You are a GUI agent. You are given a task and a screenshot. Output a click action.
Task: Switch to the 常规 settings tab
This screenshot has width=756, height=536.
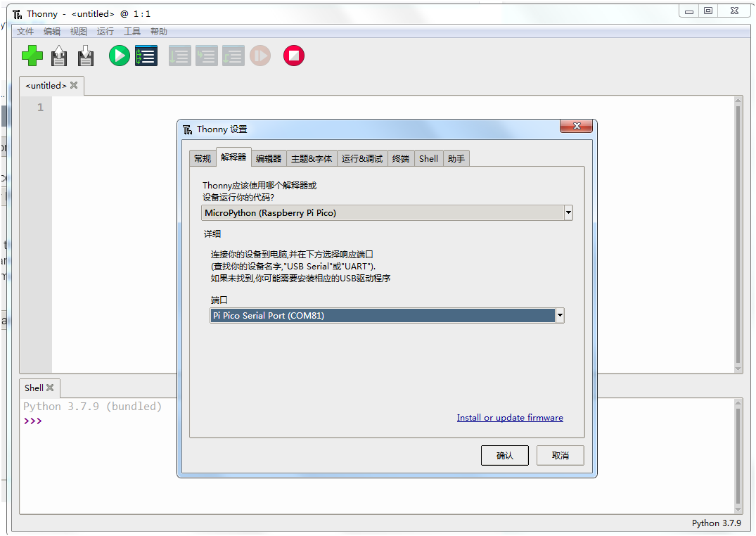pyautogui.click(x=203, y=159)
